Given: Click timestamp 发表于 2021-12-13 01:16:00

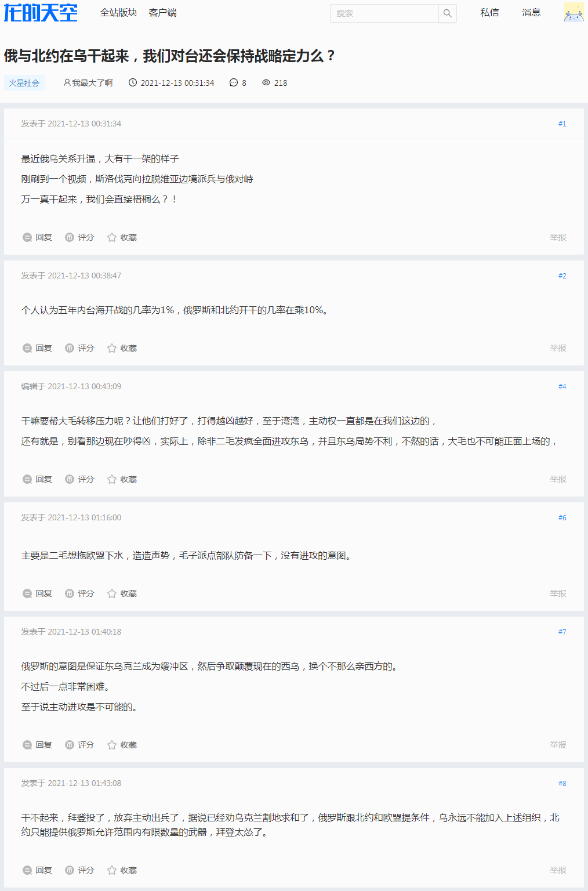Looking at the screenshot, I should coord(71,517).
